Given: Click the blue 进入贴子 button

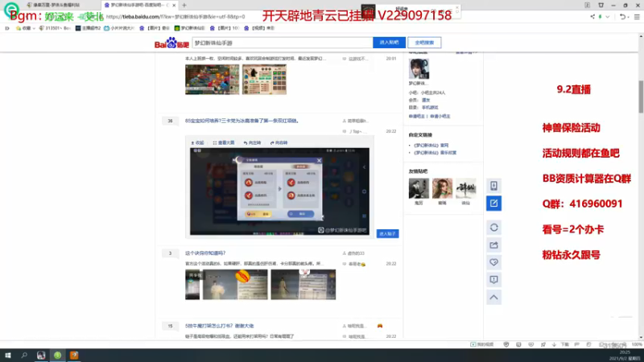Looking at the screenshot, I should 387,234.
